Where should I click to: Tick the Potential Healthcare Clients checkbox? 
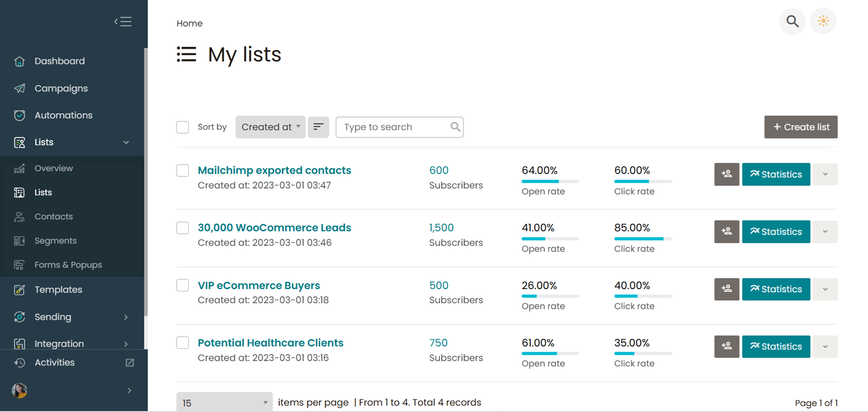182,343
